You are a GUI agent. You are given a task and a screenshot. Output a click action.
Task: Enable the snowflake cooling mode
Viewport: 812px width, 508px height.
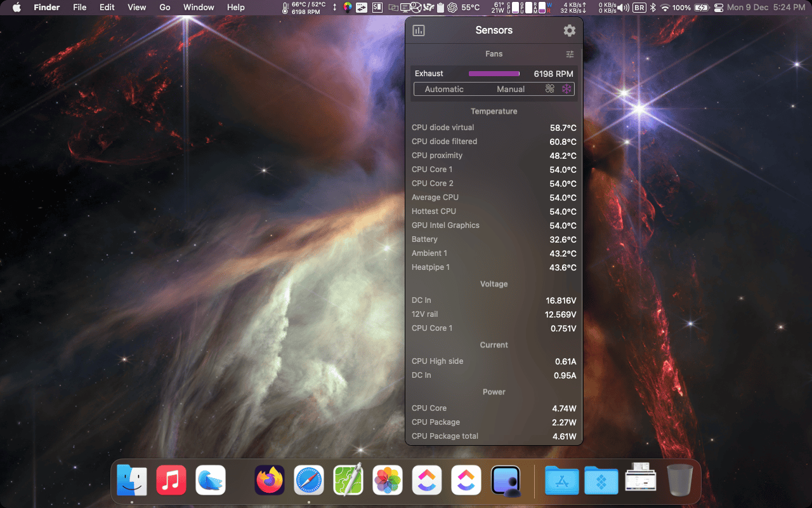tap(566, 89)
